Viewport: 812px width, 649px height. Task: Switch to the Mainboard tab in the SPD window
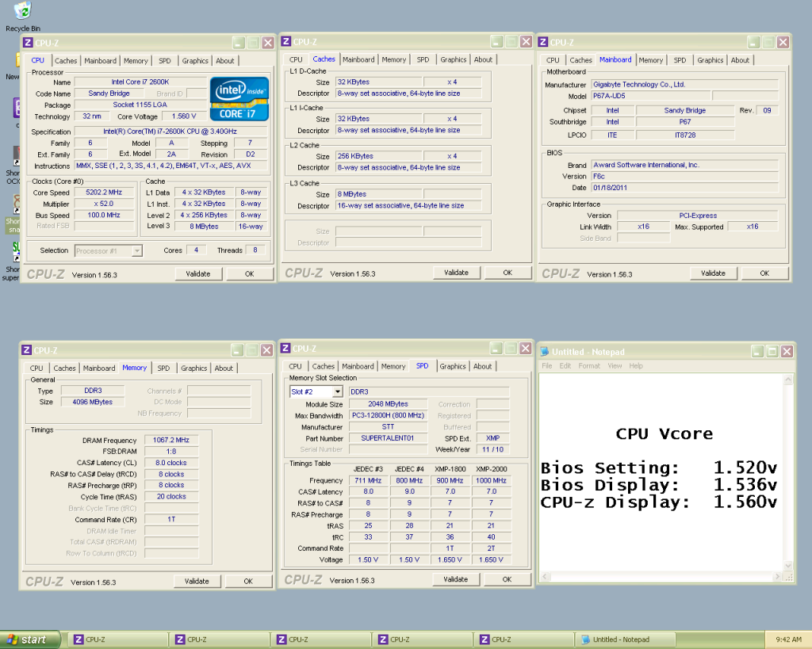pos(358,366)
